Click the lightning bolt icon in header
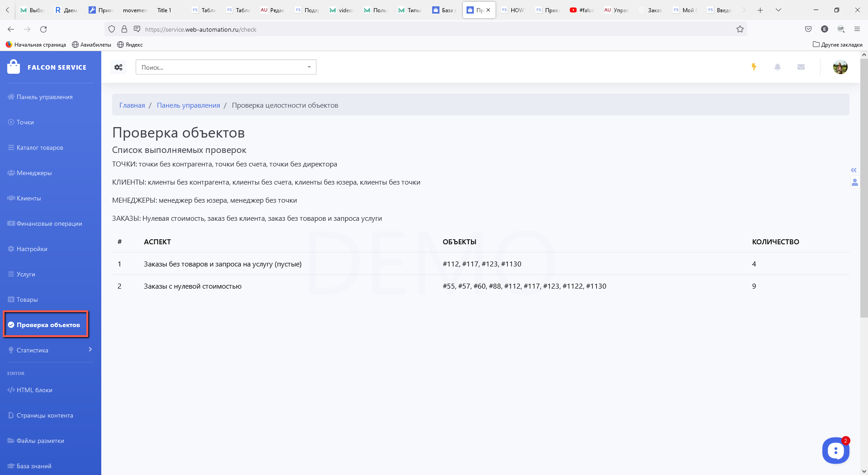The height and width of the screenshot is (475, 868). (x=754, y=67)
